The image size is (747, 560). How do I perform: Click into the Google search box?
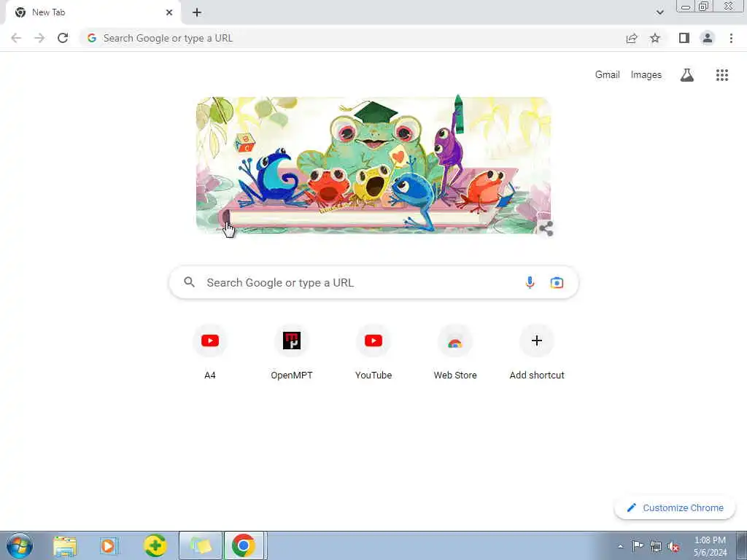point(373,282)
